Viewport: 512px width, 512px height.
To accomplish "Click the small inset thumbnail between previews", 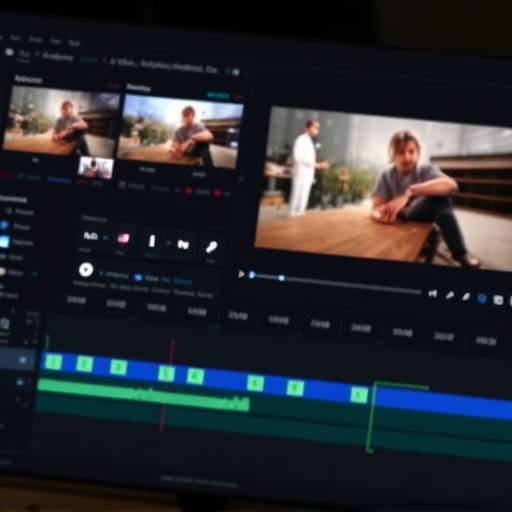I will pos(96,167).
